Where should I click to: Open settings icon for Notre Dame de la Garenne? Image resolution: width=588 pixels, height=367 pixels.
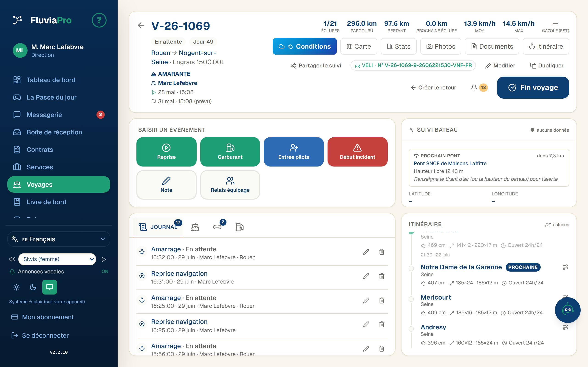[x=565, y=267]
